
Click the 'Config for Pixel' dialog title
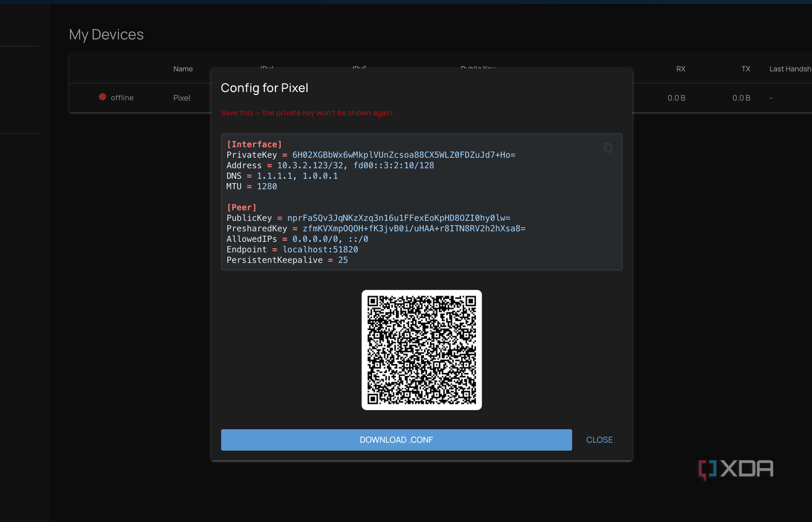pos(264,88)
